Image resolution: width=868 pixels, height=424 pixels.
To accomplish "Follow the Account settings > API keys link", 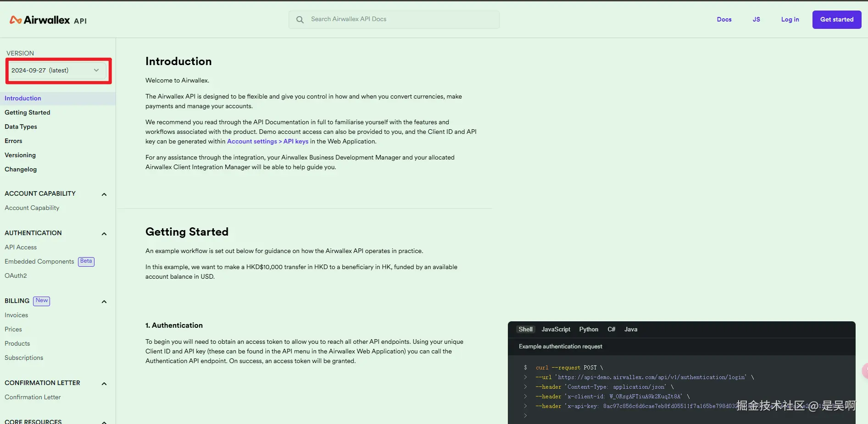I will coord(267,142).
